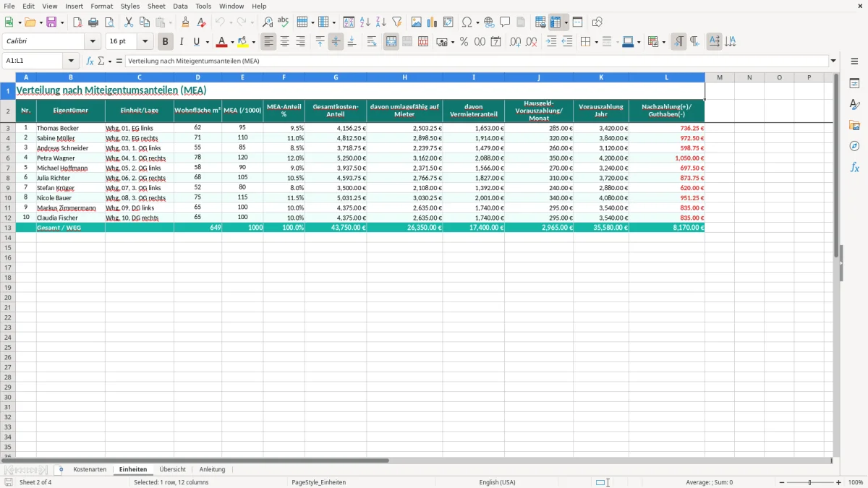Click the Sidebar Settings hamburger button
The image size is (868, 488).
(x=854, y=61)
